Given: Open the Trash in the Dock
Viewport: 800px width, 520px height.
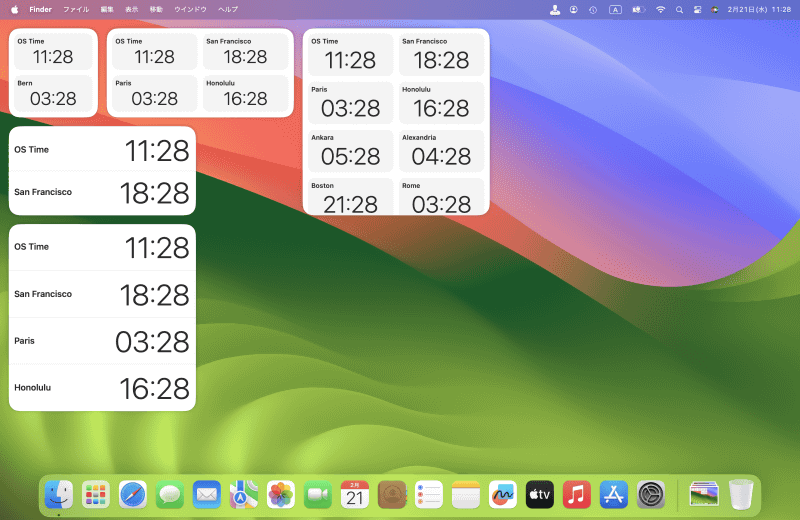Looking at the screenshot, I should coord(741,494).
